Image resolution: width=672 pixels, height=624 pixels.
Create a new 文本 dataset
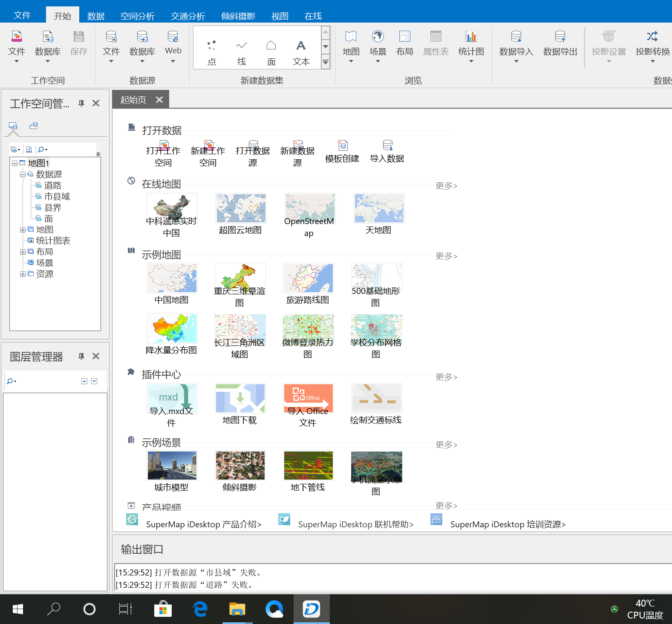click(x=301, y=53)
